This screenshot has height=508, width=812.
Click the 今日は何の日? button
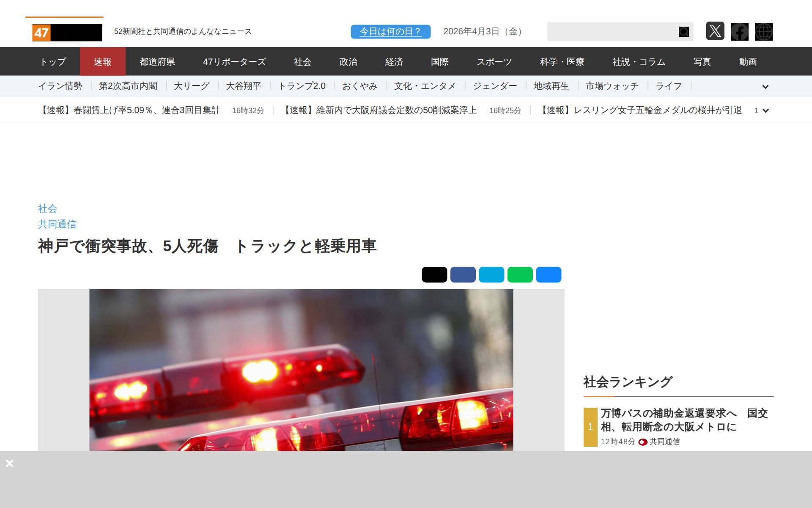(390, 32)
